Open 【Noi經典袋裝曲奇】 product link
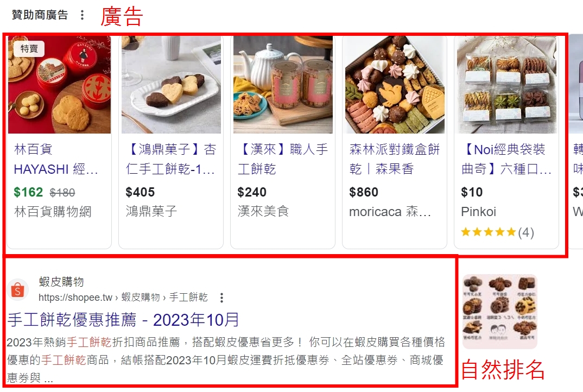The image size is (583, 392). click(x=506, y=159)
